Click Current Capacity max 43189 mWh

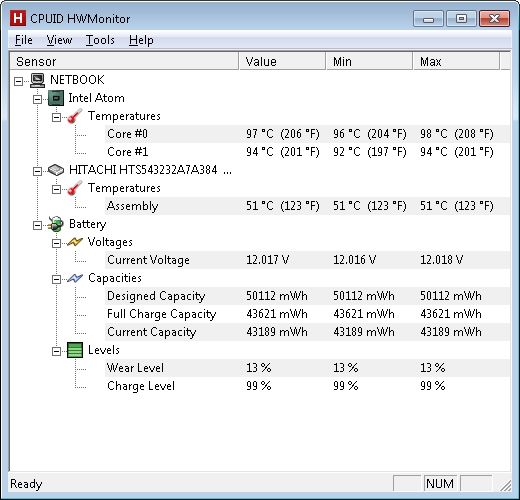pyautogui.click(x=451, y=332)
